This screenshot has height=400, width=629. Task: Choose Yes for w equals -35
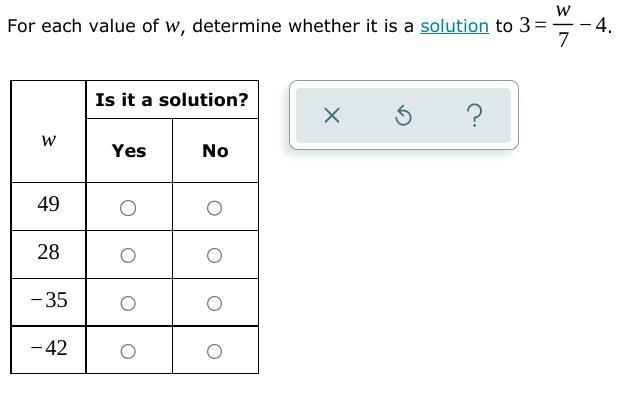[x=128, y=304]
